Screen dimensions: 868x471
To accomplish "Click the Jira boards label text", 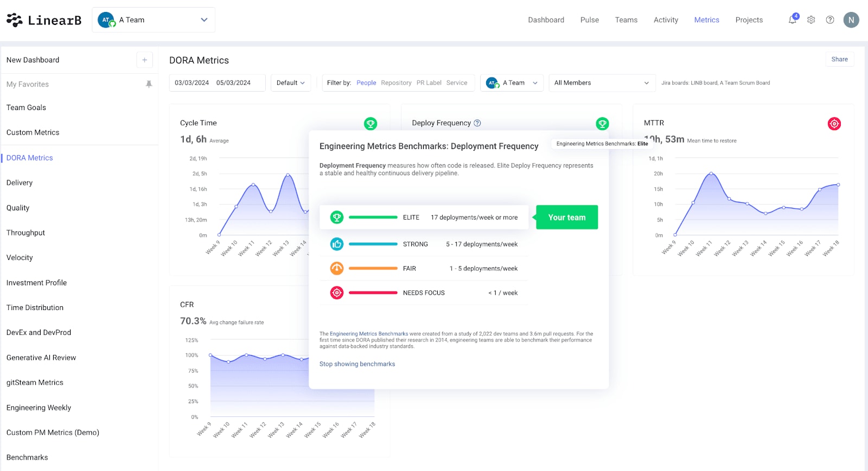I will (716, 83).
